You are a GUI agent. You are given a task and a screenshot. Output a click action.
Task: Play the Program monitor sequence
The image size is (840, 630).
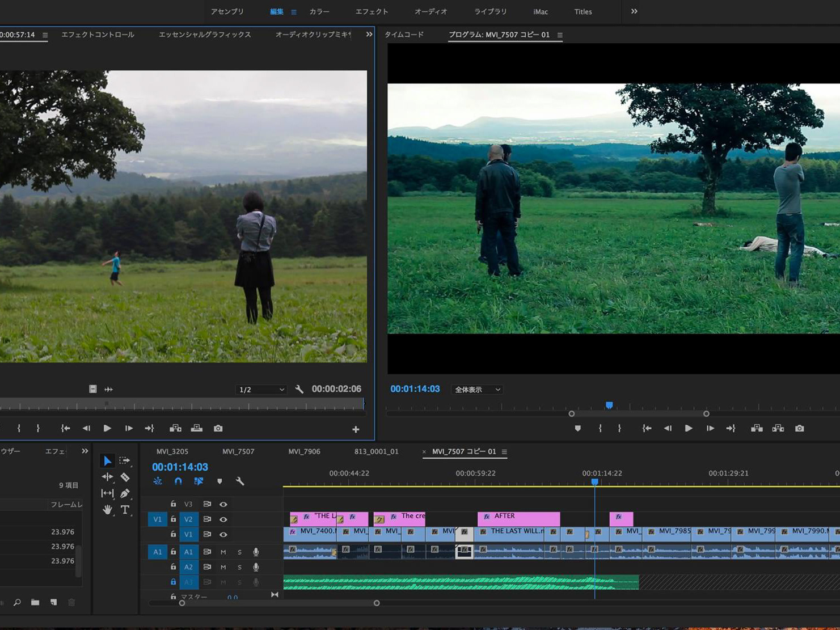click(x=689, y=428)
